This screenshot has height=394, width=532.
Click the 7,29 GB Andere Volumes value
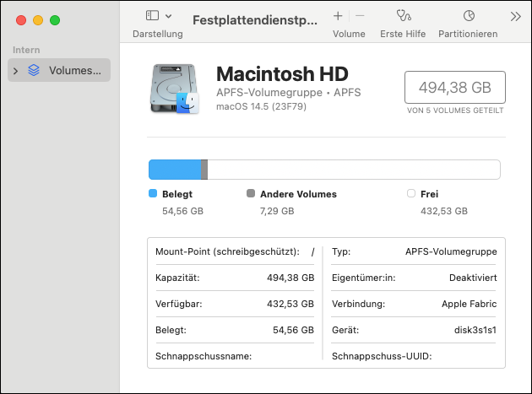coord(277,211)
